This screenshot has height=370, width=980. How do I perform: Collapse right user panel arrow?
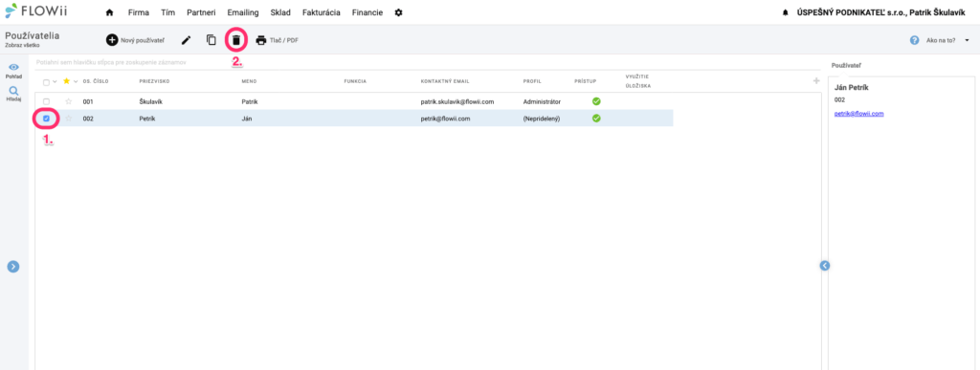click(824, 266)
